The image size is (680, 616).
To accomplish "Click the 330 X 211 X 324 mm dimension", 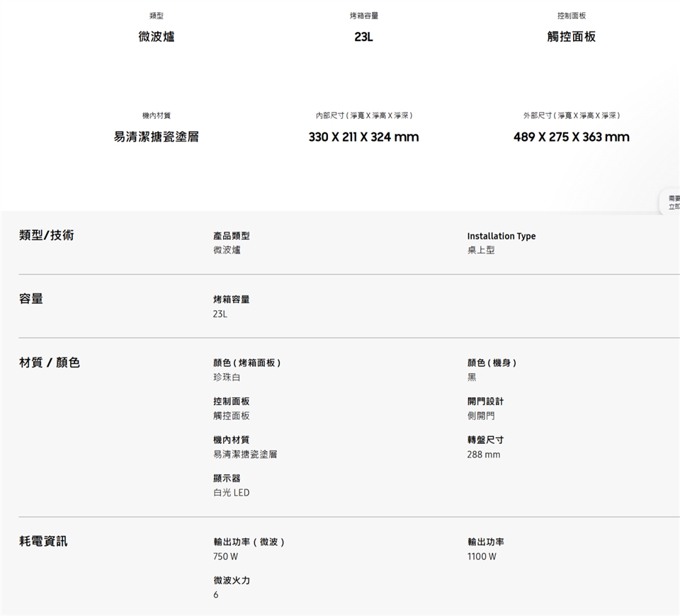I will [363, 137].
